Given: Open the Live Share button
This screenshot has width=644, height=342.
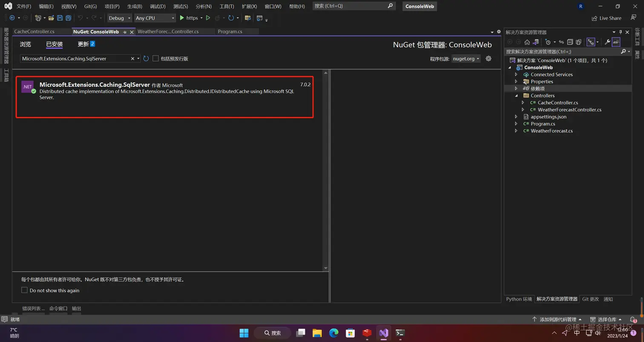Looking at the screenshot, I should [607, 18].
